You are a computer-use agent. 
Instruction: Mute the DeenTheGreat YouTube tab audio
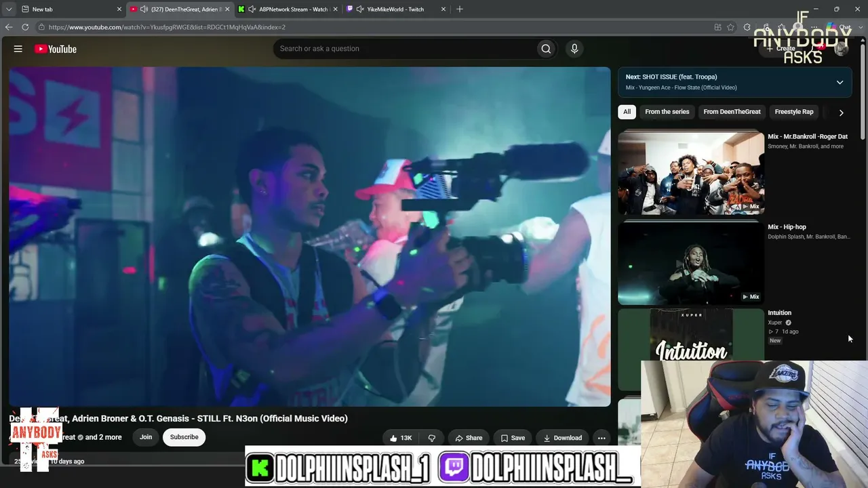click(144, 9)
